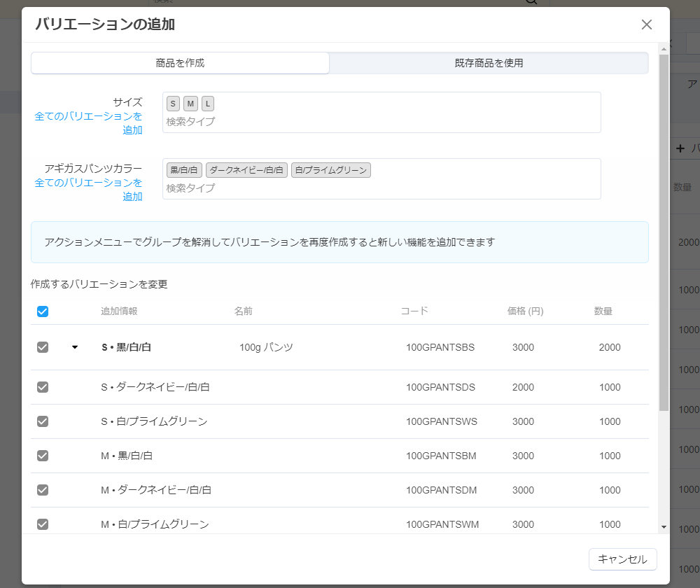Uncheck the S・白/プライムグリーン row checkbox
The height and width of the screenshot is (588, 700).
tap(43, 421)
